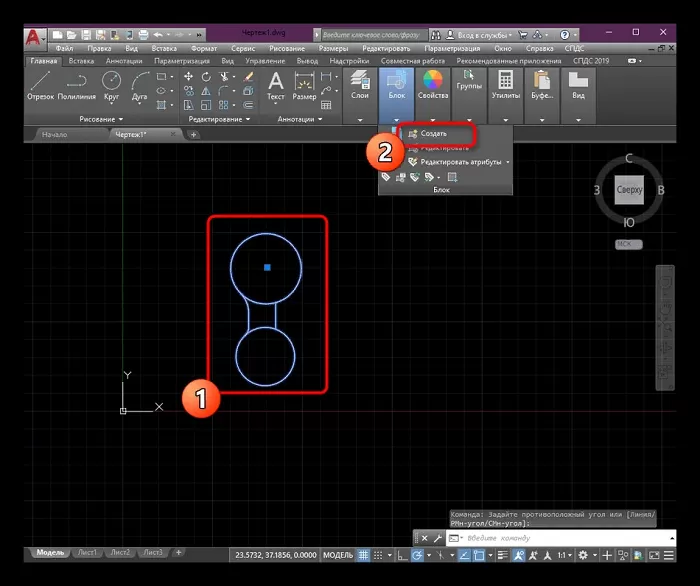Toggle polar tracking in status bar

417,555
